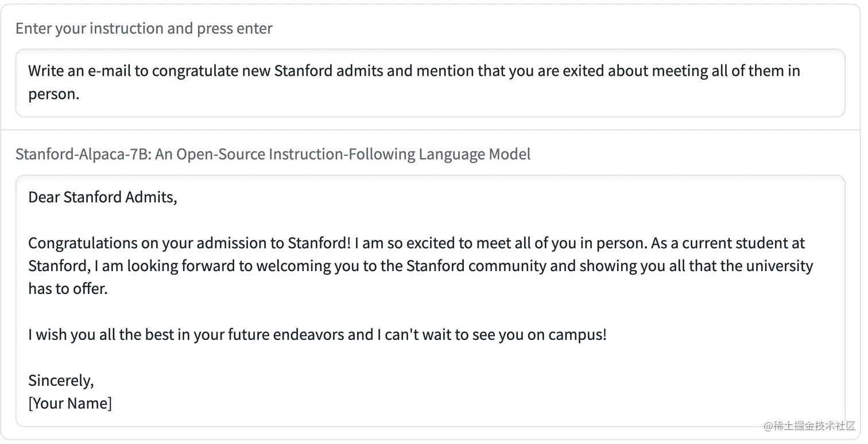Screen dimensions: 868x444
Task: Click the "Enter your instruction and press enter" label
Action: (x=144, y=29)
